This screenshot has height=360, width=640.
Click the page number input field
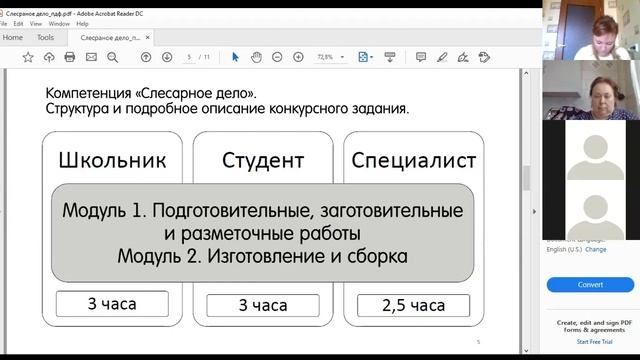coord(189,57)
